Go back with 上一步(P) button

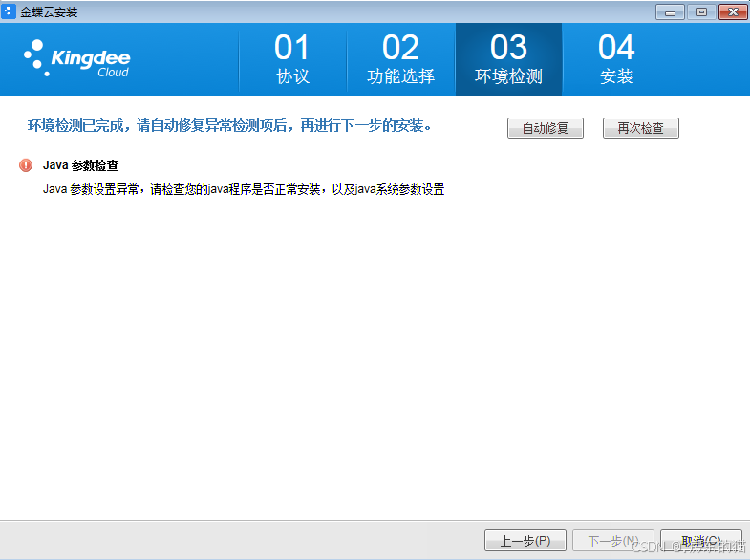tap(525, 541)
